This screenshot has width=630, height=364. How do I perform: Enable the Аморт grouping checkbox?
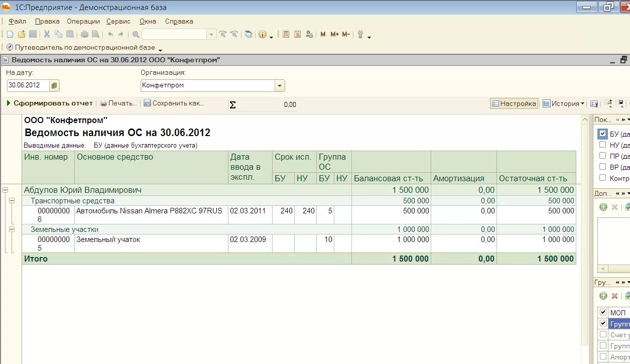[x=603, y=356]
